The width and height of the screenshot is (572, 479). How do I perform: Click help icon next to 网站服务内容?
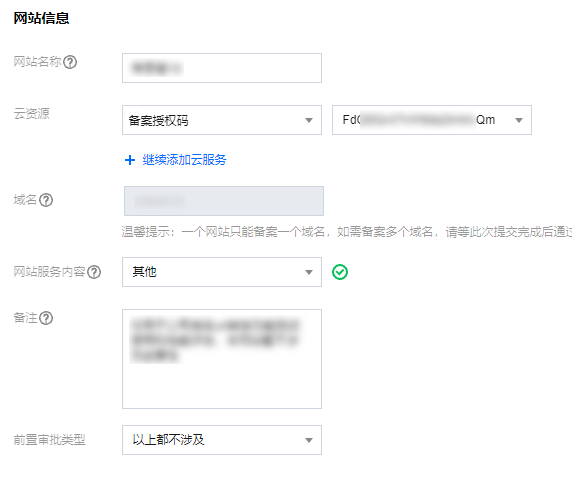click(94, 272)
